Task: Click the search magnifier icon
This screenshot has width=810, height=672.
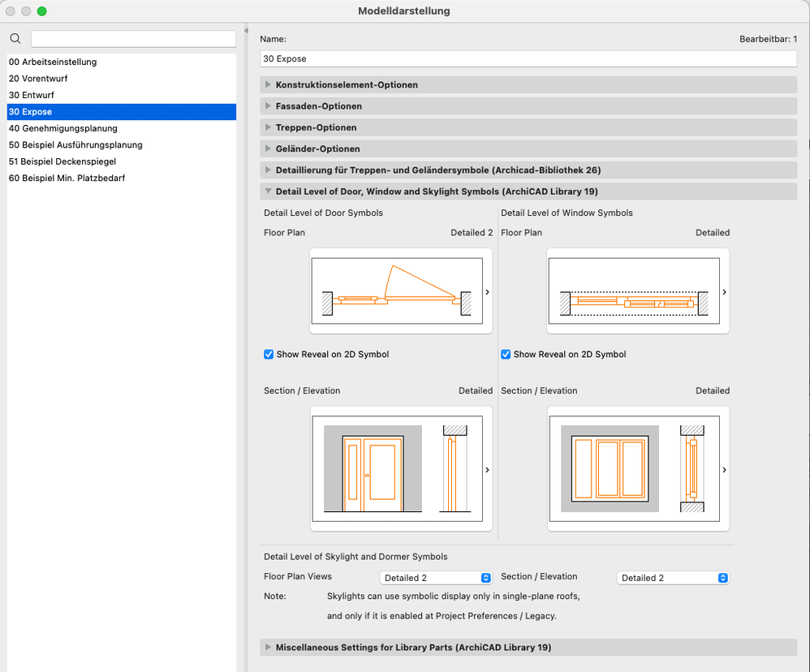Action: pyautogui.click(x=15, y=39)
